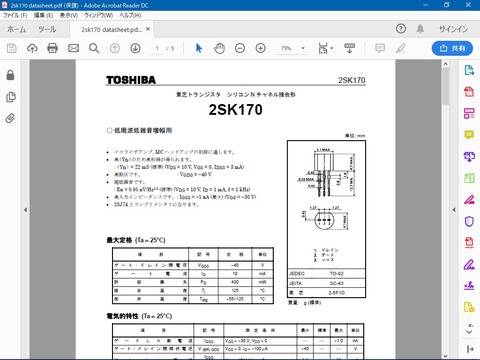Send the file by email icon
The image size is (480, 360).
coord(73,48)
